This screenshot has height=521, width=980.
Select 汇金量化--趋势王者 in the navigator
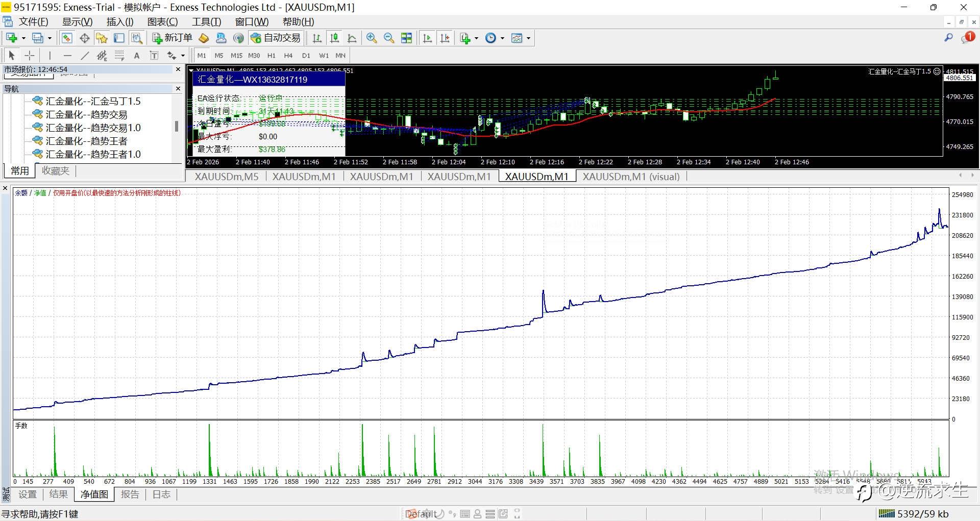pos(86,141)
